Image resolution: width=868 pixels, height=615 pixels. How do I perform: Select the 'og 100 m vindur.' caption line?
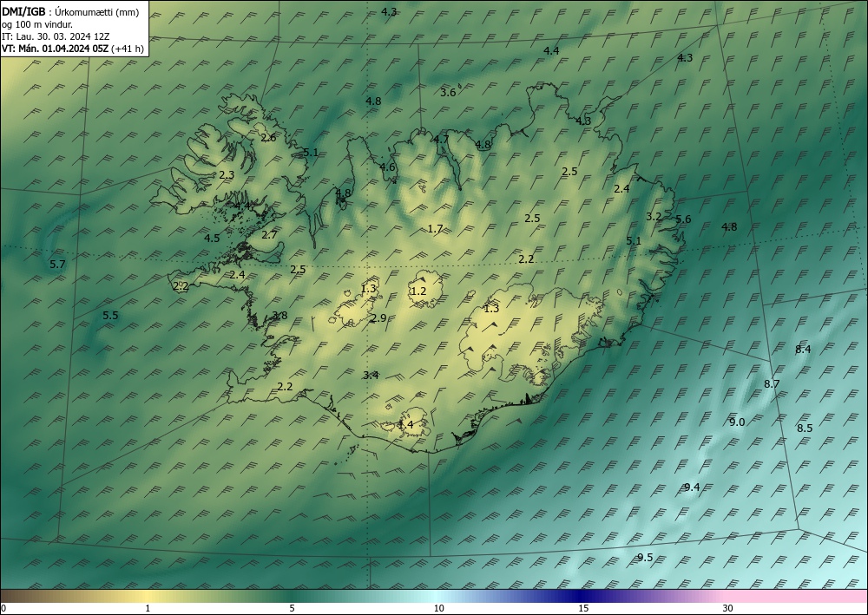coord(37,24)
